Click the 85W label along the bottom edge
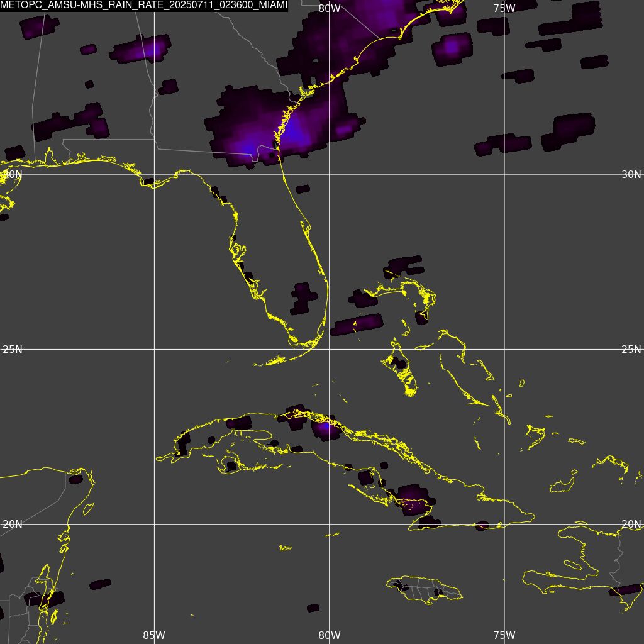644x644 pixels. pos(154,635)
